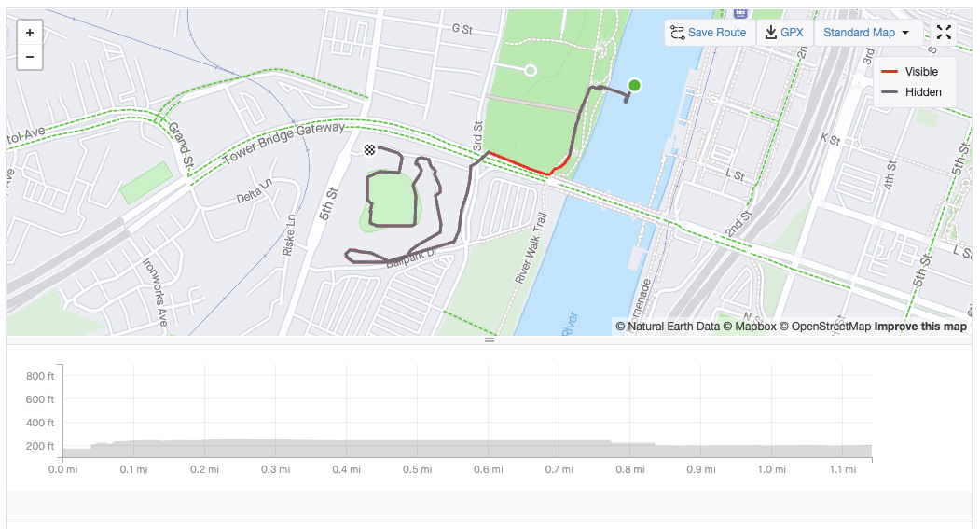Click the gray Hidden legend swatch
Viewport: 980px width, 529px height.
click(x=890, y=92)
